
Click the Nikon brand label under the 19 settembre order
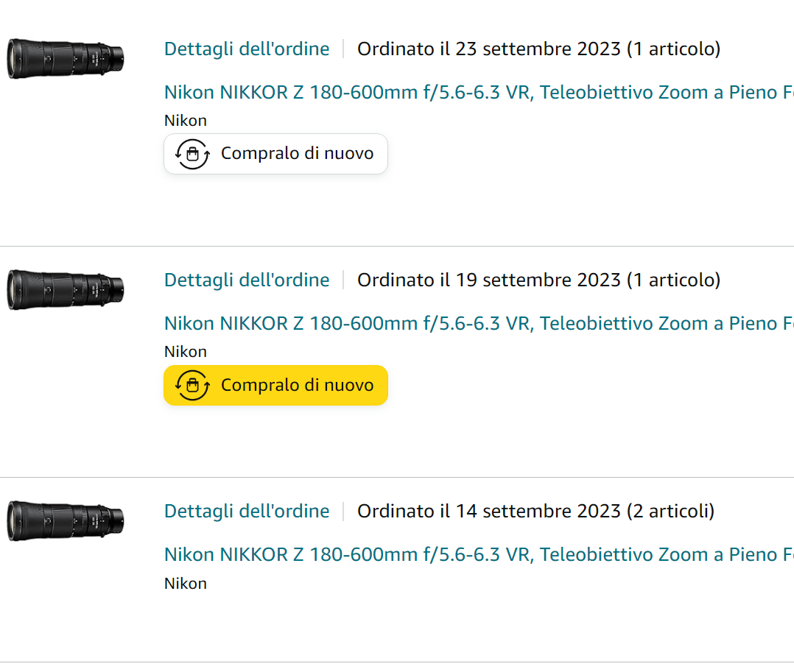coord(186,352)
